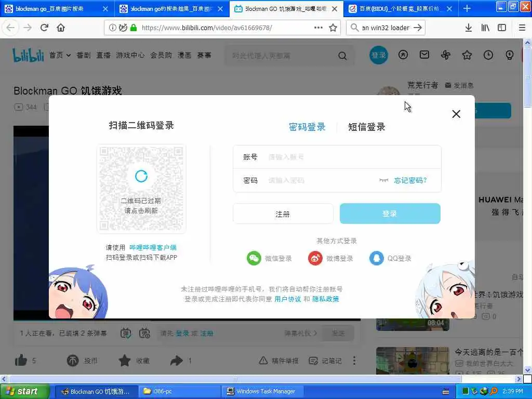Like the video with thumbs-up icon
This screenshot has height=399, width=532.
pos(21,360)
